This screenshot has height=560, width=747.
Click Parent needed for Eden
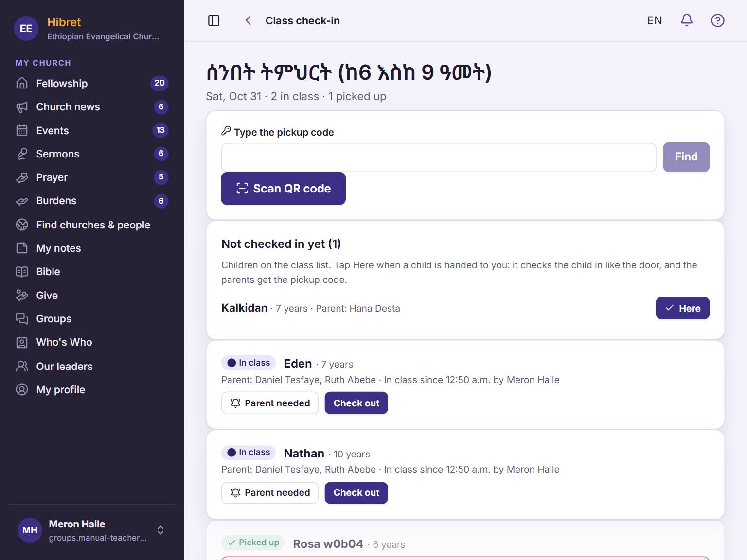point(270,403)
